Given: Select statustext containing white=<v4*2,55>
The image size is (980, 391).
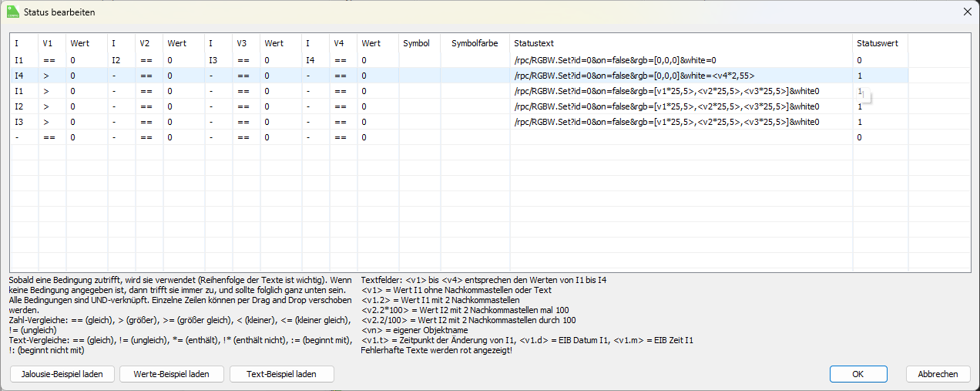Looking at the screenshot, I should tap(634, 76).
